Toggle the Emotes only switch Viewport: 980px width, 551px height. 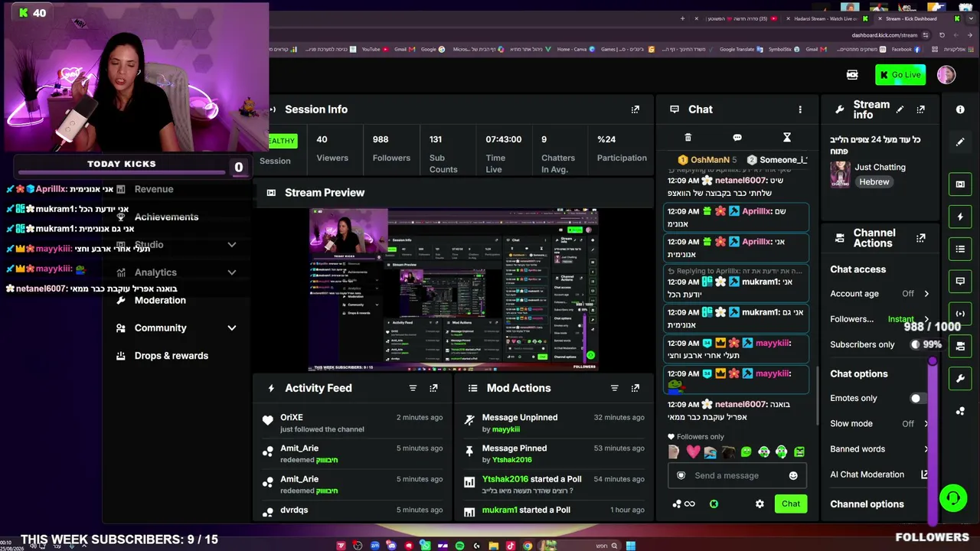919,398
